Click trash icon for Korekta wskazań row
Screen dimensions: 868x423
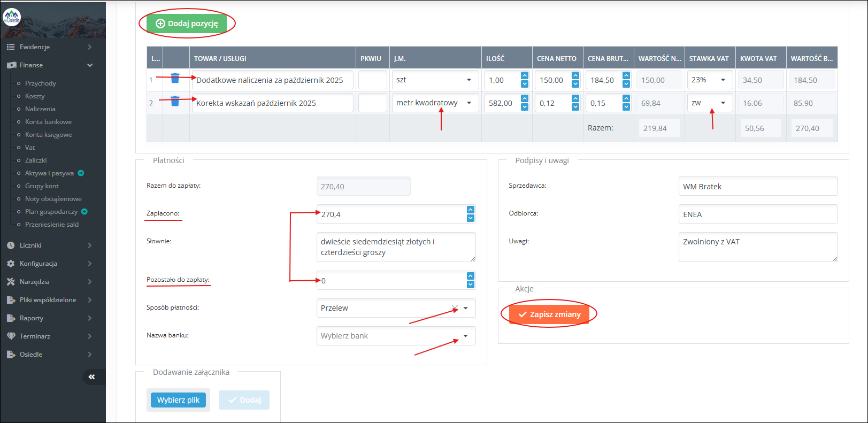(x=175, y=101)
